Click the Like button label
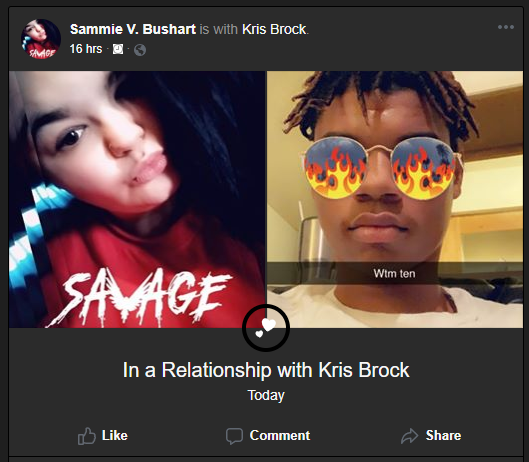This screenshot has width=529, height=462. 115,436
